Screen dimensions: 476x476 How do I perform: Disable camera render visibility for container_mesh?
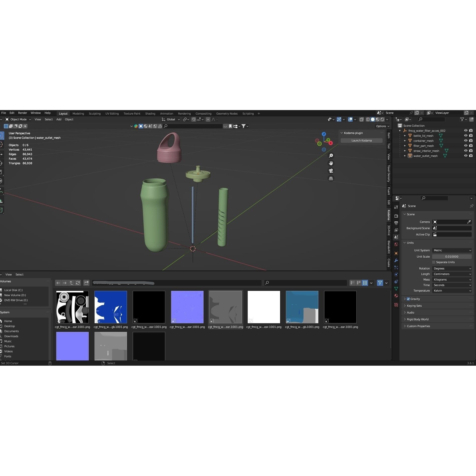point(471,141)
